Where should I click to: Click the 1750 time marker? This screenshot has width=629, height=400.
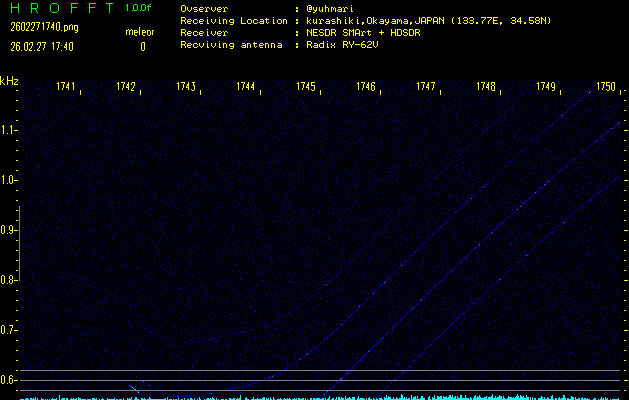pos(606,87)
